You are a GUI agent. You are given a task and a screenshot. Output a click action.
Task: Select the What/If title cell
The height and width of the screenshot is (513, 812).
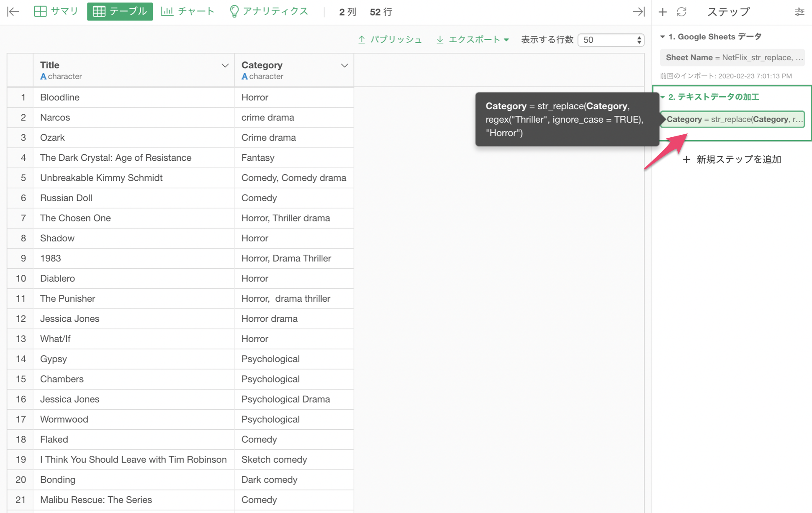point(134,339)
